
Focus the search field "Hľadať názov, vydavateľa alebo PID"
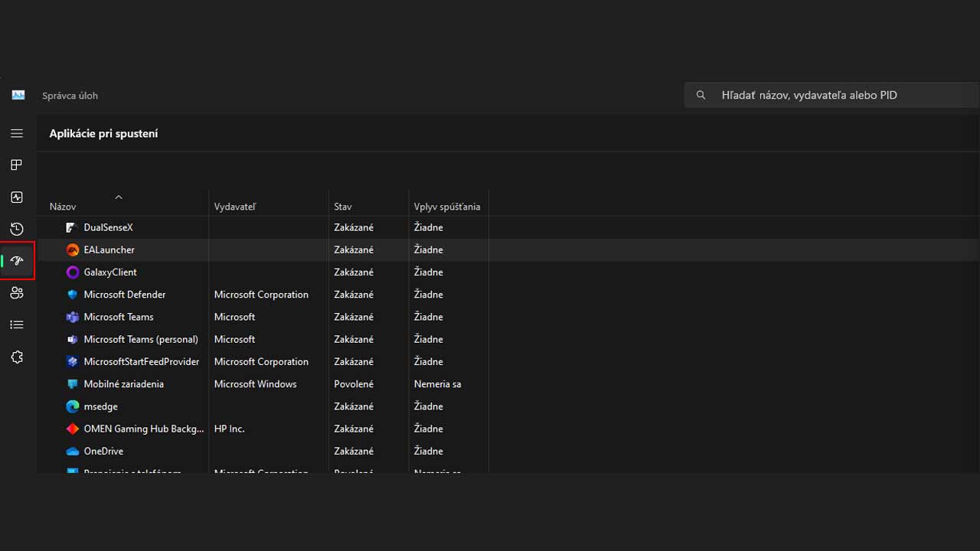831,96
